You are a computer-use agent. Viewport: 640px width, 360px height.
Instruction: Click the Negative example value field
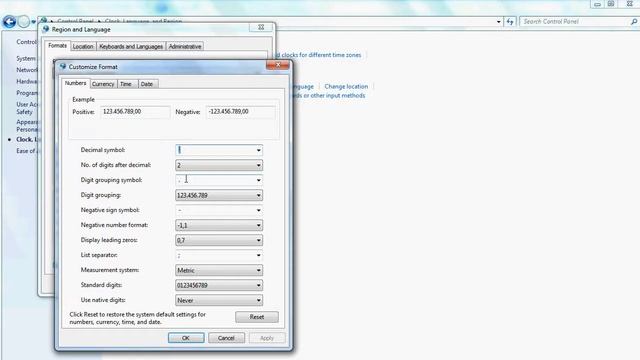coord(240,111)
